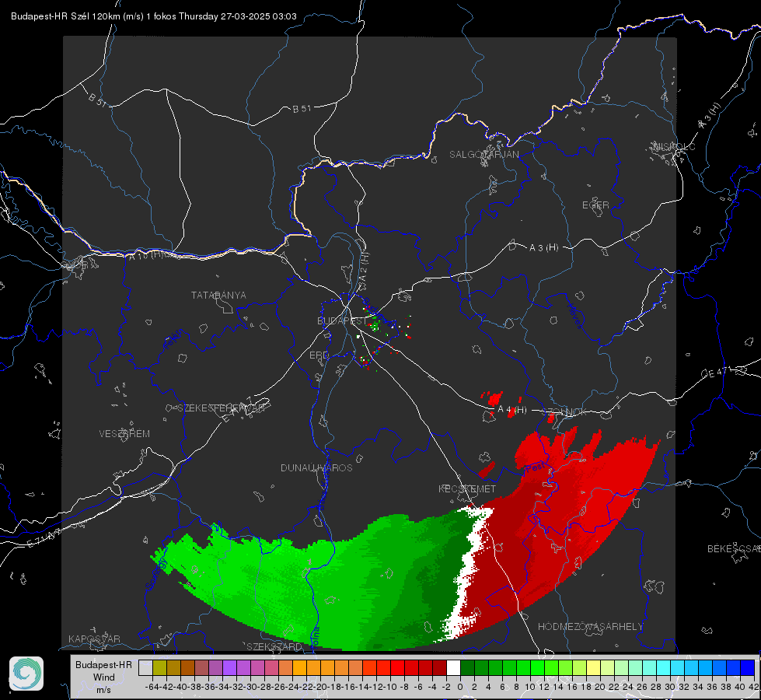Click the A 4 (H) road label

click(512, 410)
